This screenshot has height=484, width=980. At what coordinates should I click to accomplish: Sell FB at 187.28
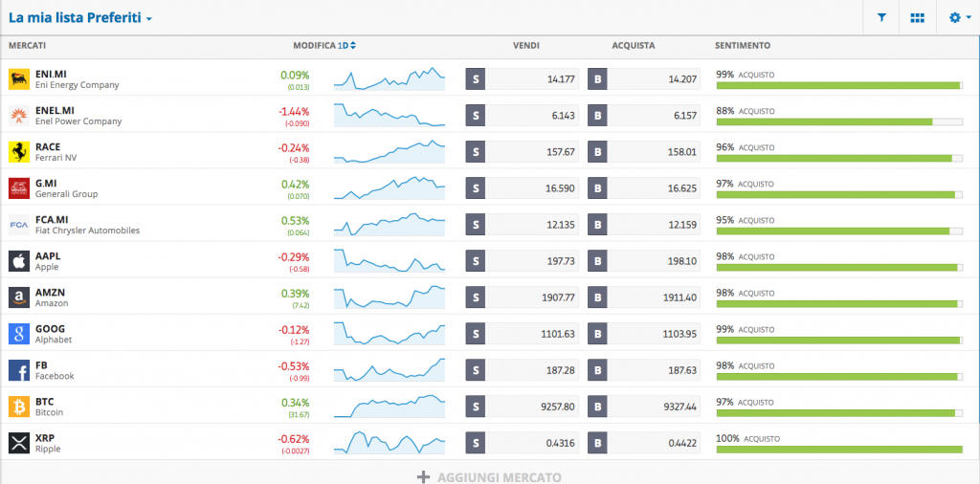click(522, 370)
